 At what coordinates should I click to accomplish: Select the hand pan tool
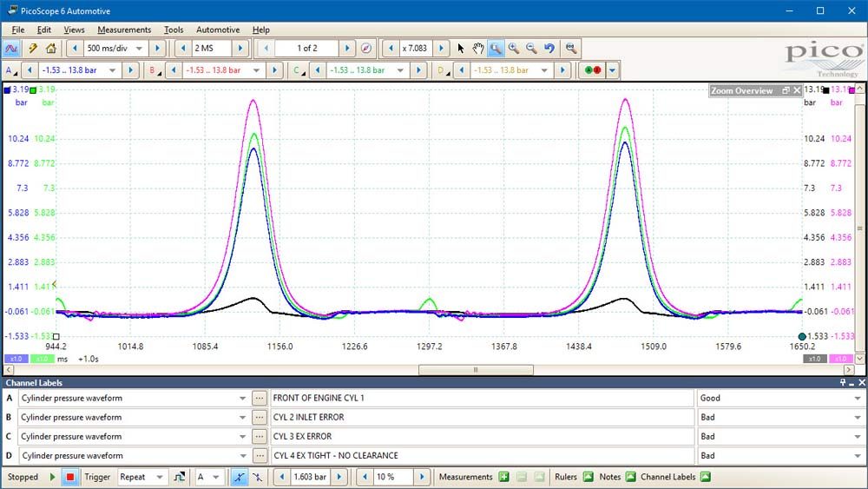(x=477, y=48)
